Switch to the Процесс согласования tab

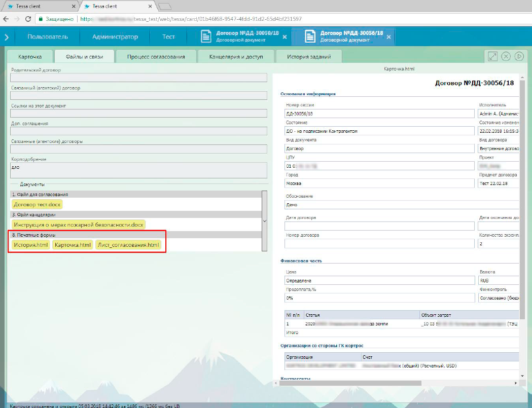point(156,57)
